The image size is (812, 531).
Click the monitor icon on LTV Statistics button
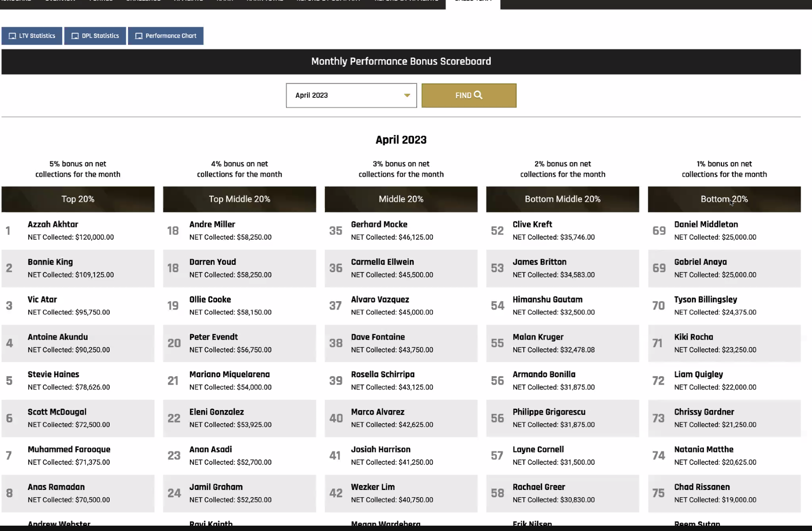coord(12,36)
